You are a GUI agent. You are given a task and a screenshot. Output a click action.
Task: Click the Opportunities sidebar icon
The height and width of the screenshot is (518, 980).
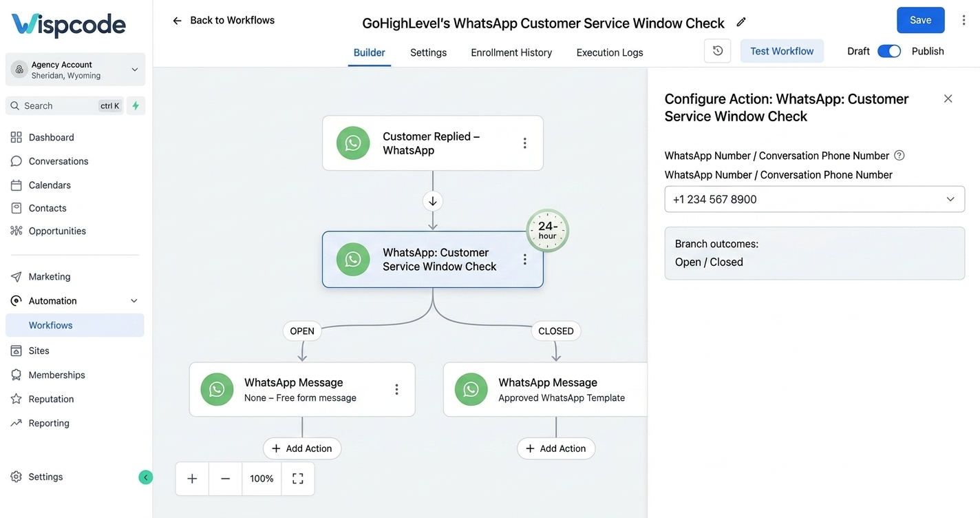point(17,231)
